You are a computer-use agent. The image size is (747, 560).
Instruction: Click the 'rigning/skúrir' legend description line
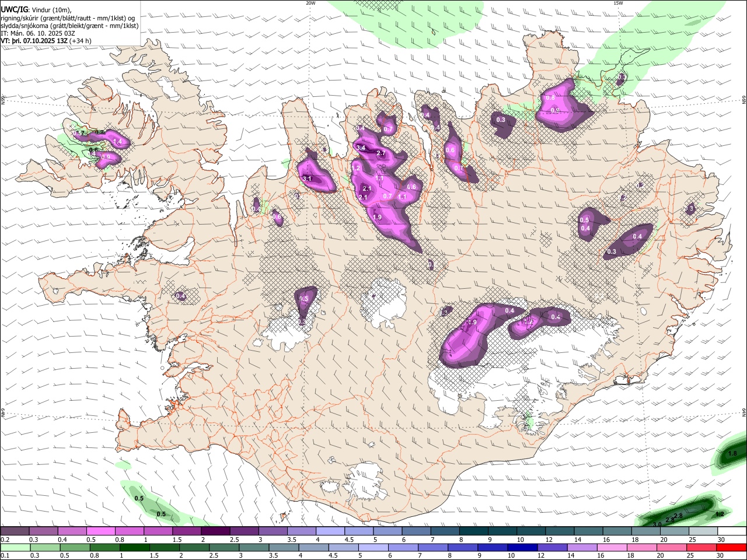[x=68, y=17]
